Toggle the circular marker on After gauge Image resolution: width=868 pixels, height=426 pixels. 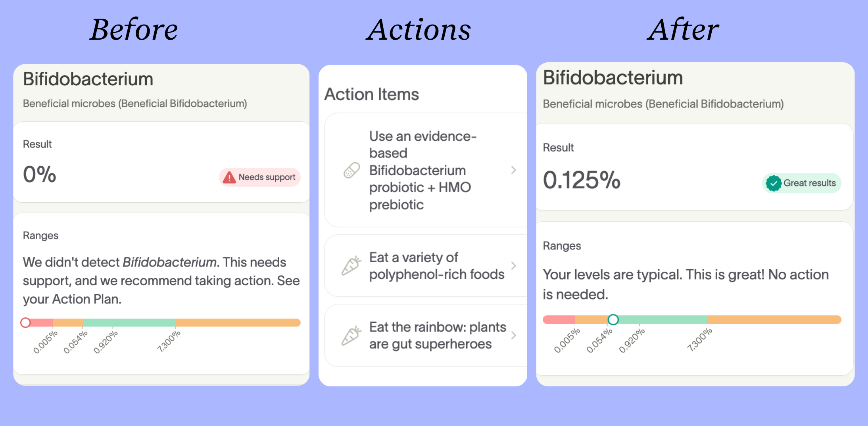(613, 319)
